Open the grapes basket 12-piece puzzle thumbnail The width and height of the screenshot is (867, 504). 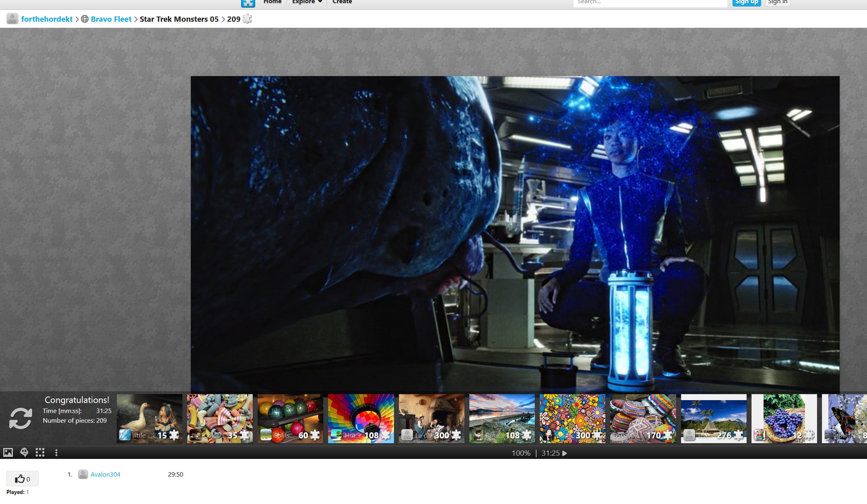784,419
